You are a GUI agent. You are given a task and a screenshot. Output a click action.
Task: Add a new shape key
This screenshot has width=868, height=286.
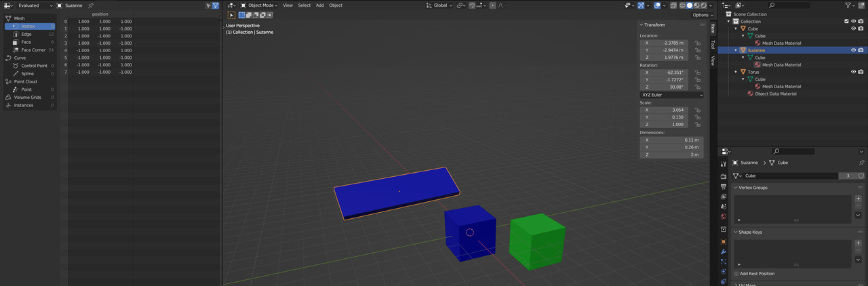(858, 243)
